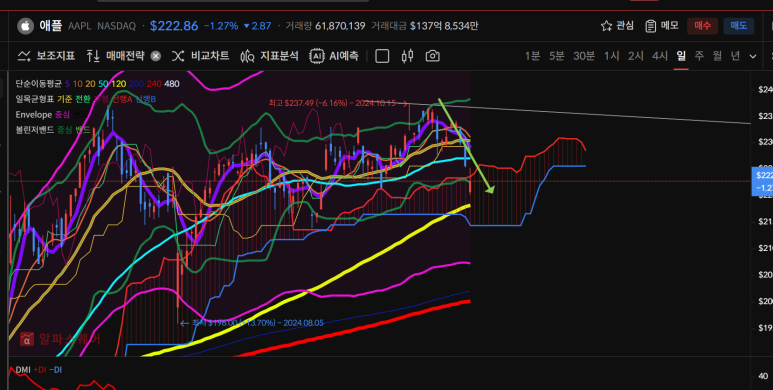Toggle the Envelope 중심 line
Image resolution: width=773 pixels, height=390 pixels.
pos(63,114)
